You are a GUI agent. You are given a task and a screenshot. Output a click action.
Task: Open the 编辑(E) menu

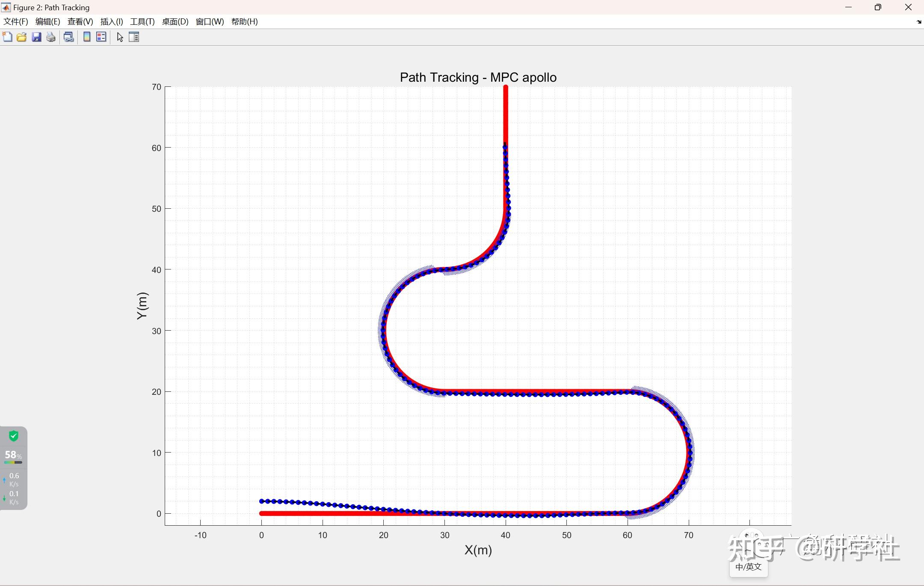click(47, 21)
